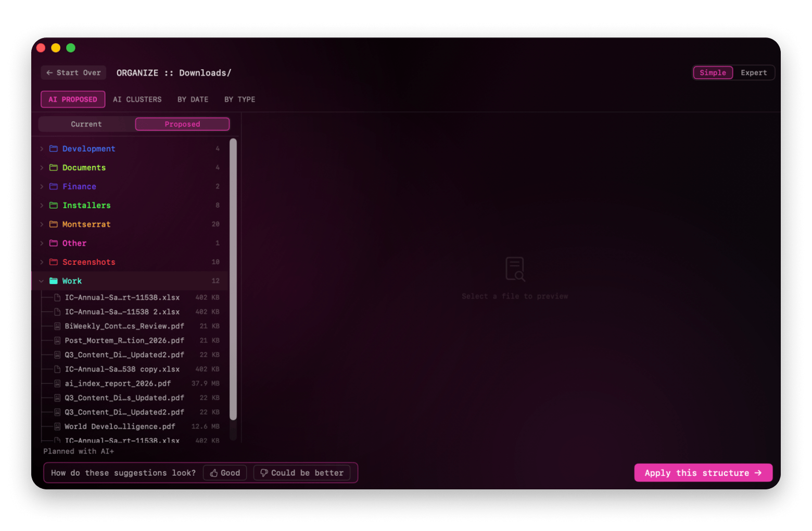Switch to Expert mode
The image size is (812, 531).
click(x=754, y=73)
